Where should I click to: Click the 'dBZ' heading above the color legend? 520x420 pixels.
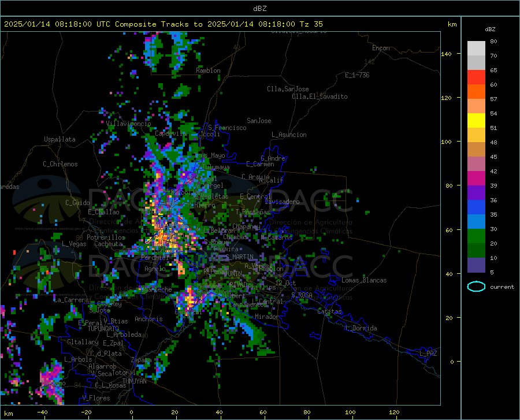(490, 29)
